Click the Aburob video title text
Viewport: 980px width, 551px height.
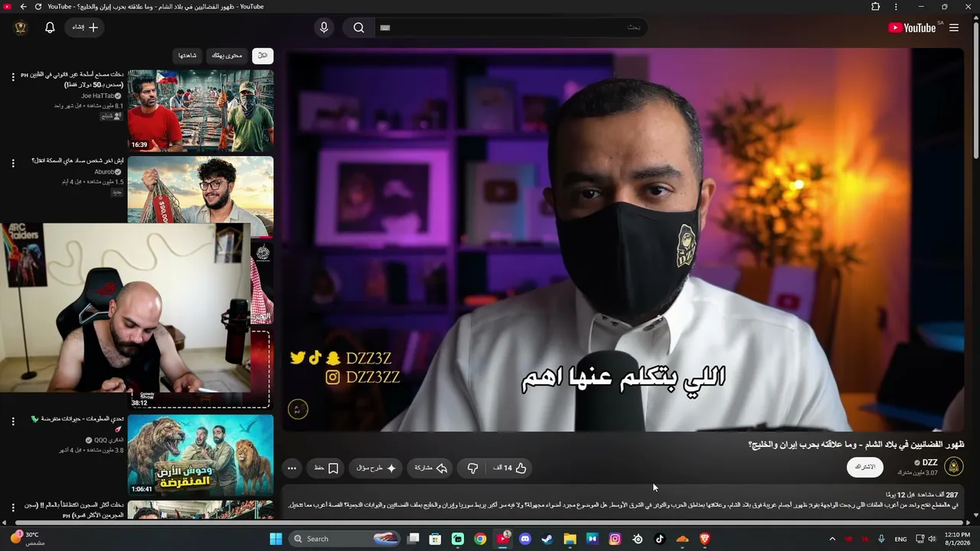tap(77, 161)
